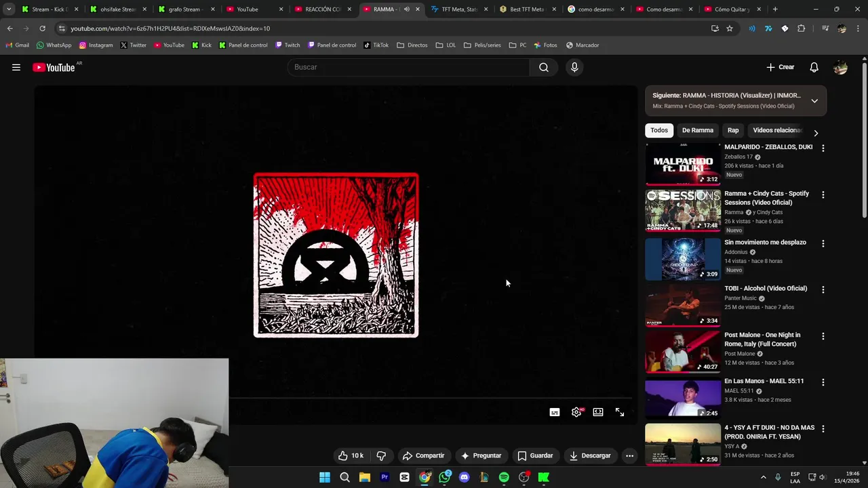
Task: Open Chrome three-dot menu
Action: point(858,28)
